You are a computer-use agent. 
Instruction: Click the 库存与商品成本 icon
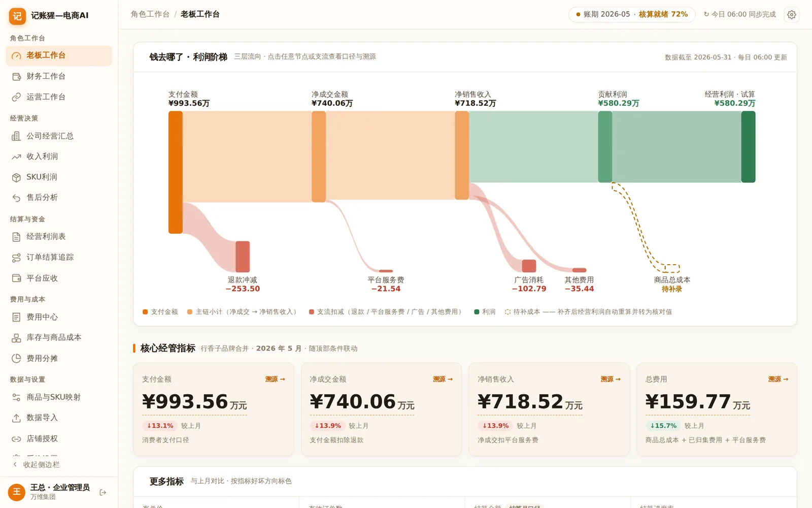[x=16, y=338]
